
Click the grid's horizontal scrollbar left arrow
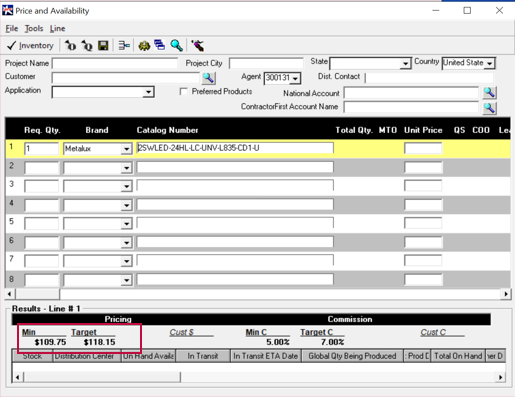(10, 294)
